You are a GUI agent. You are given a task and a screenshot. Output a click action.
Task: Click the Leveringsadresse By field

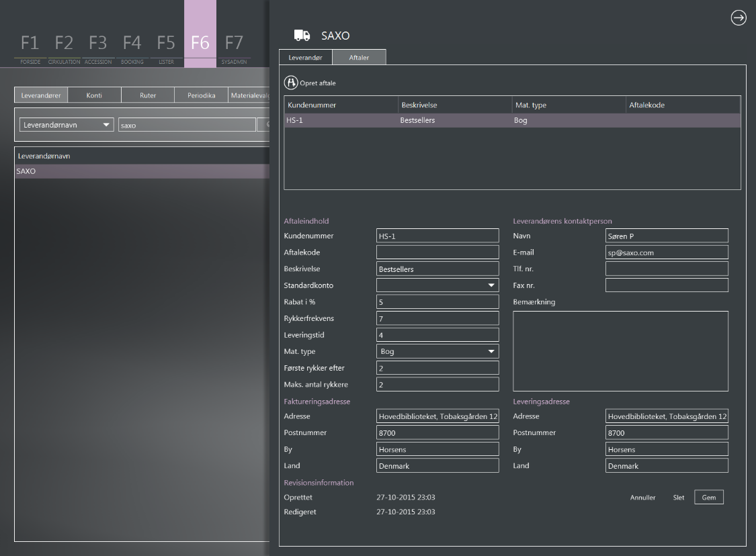click(x=667, y=449)
